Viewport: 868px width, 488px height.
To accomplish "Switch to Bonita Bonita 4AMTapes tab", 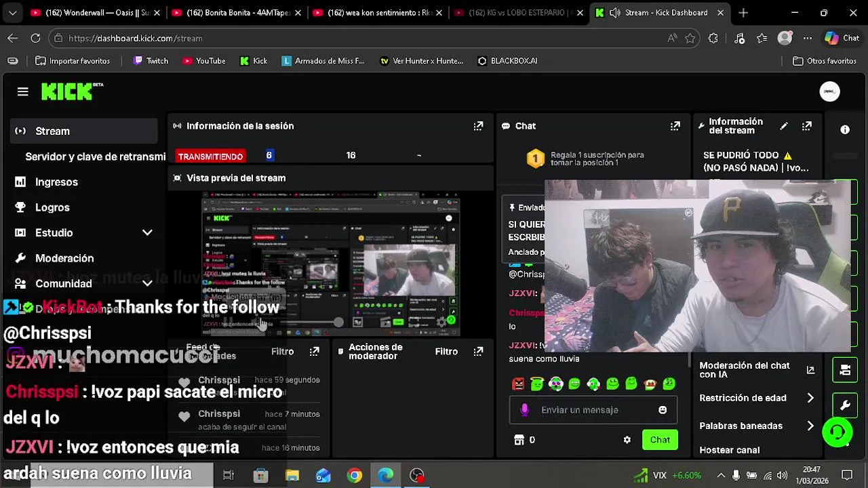I will point(236,13).
